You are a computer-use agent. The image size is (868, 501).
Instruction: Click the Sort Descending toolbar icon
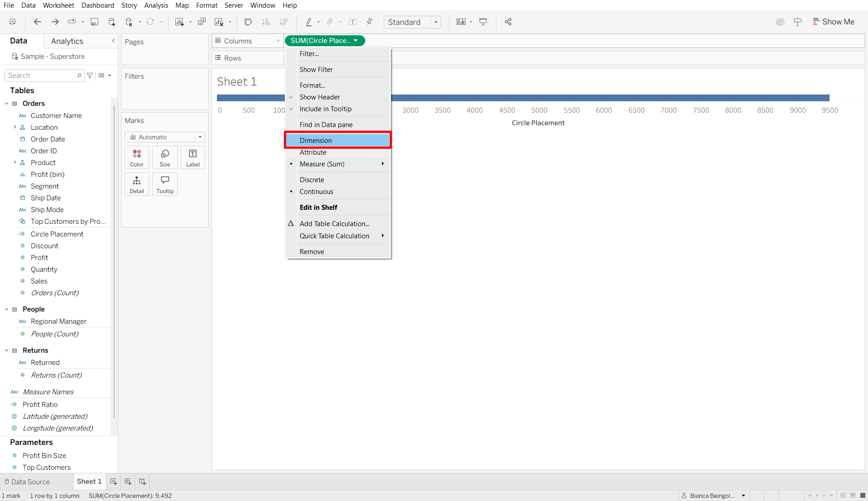(284, 22)
